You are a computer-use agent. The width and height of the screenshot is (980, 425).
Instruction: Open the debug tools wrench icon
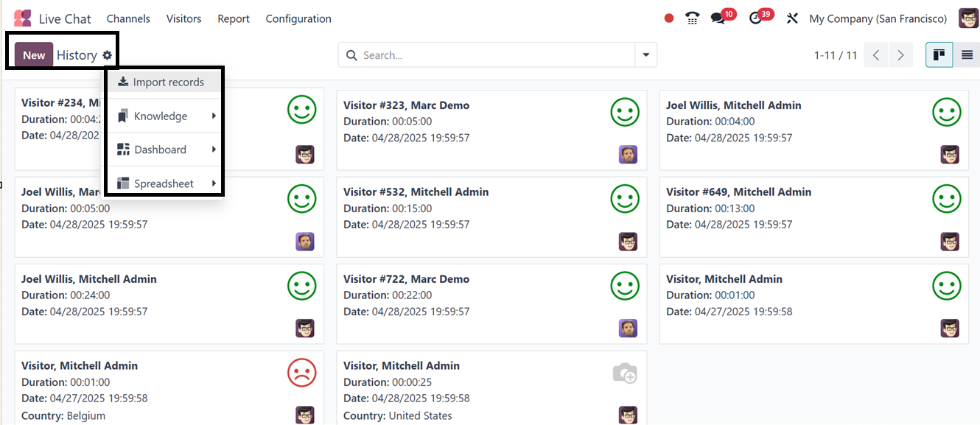[792, 18]
